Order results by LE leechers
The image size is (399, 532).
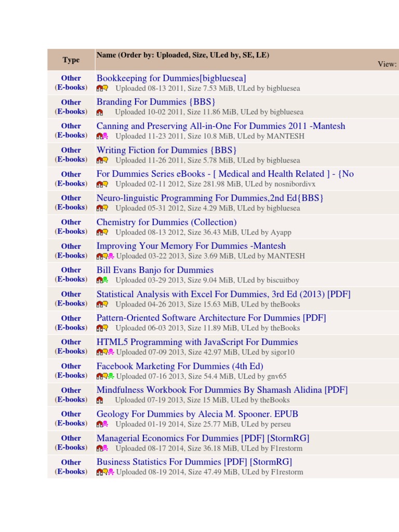tap(261, 55)
